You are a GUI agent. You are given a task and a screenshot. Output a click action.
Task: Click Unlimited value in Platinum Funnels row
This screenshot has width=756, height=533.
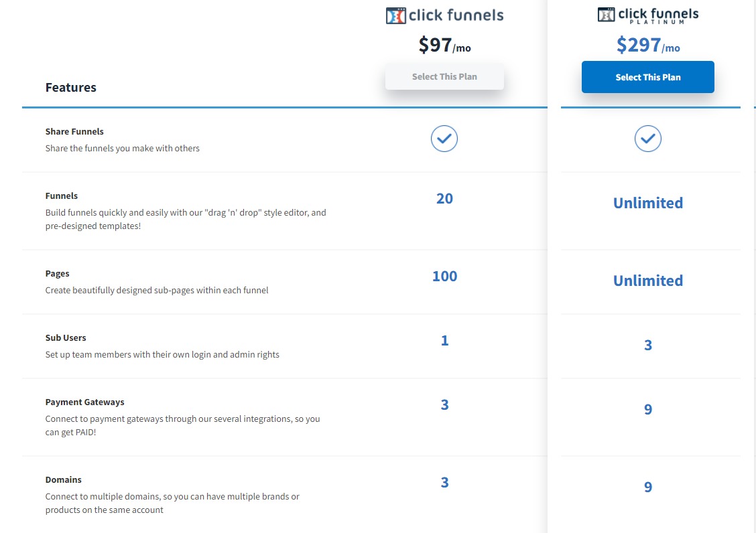[x=648, y=203]
